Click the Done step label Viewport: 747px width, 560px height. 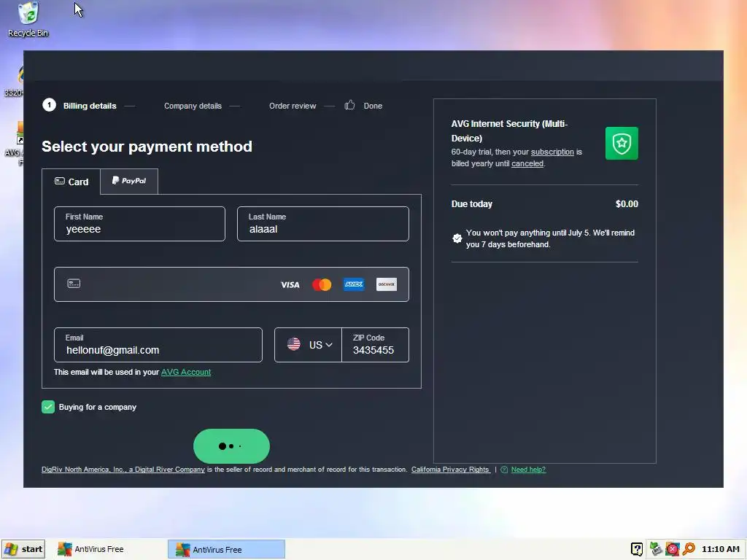373,106
